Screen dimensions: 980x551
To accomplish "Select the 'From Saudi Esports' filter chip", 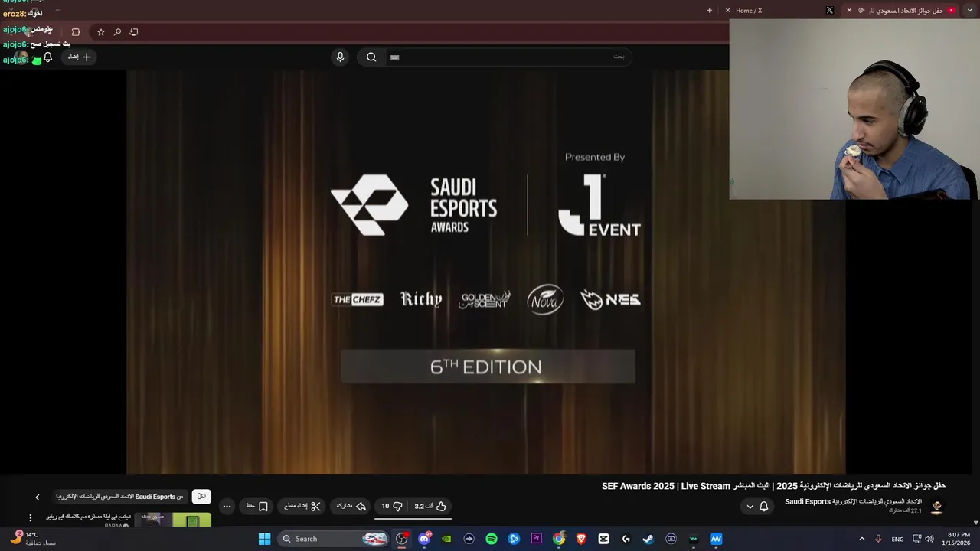I will point(119,496).
